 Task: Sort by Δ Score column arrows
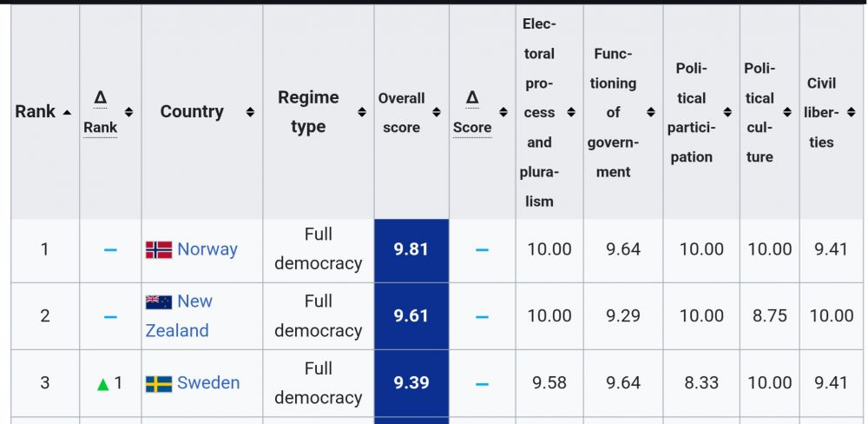pyautogui.click(x=503, y=112)
